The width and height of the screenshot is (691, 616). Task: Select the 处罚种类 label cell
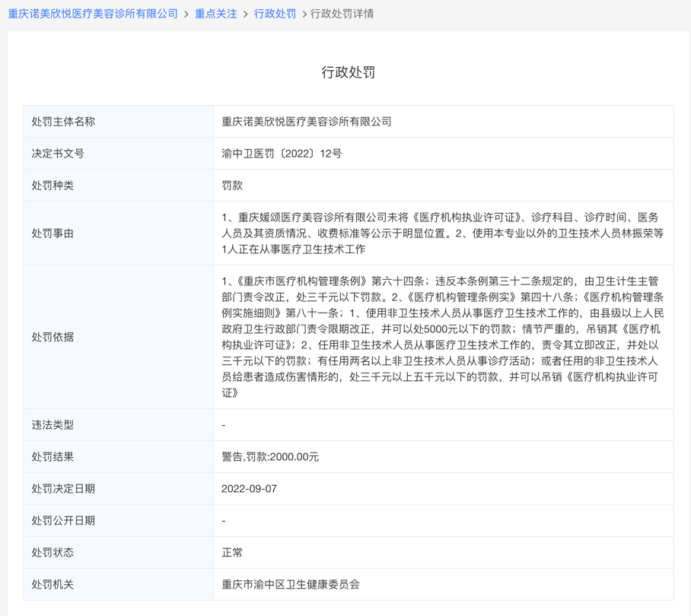pos(119,186)
